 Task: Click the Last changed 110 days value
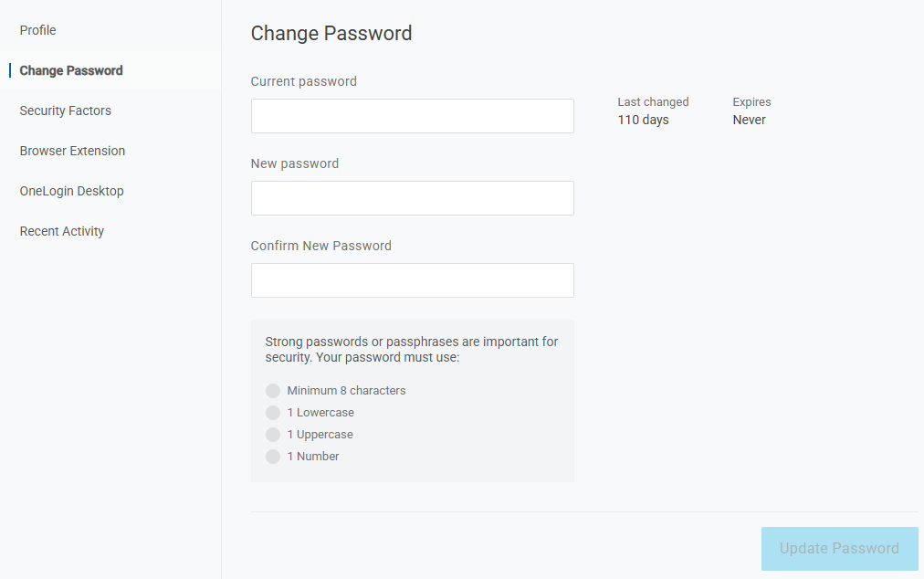[643, 120]
